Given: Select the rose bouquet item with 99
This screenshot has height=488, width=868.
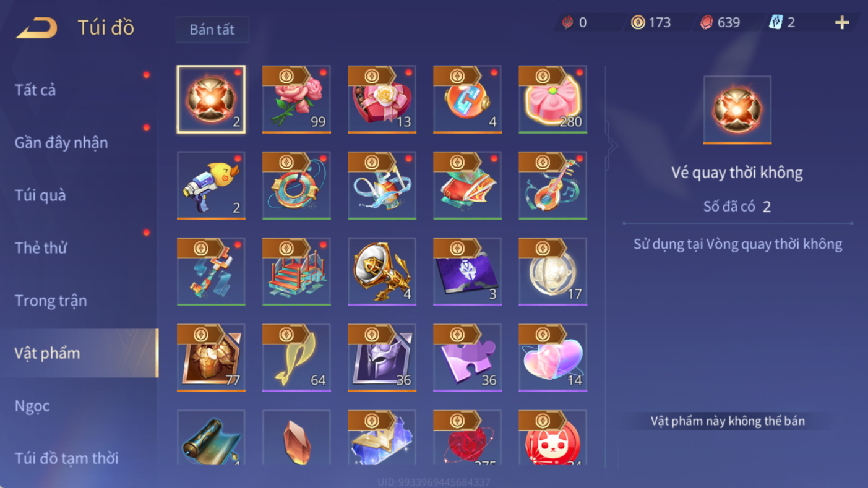Looking at the screenshot, I should [296, 99].
